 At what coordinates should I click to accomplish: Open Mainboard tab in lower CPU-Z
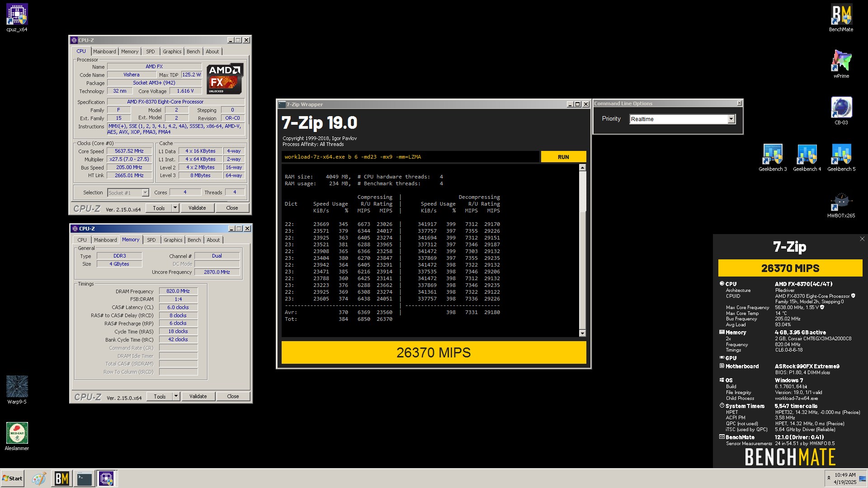point(105,240)
